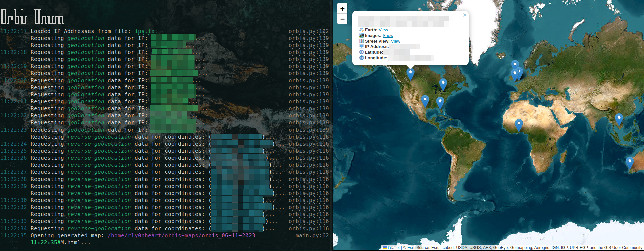Close the marker popup

click(x=464, y=15)
